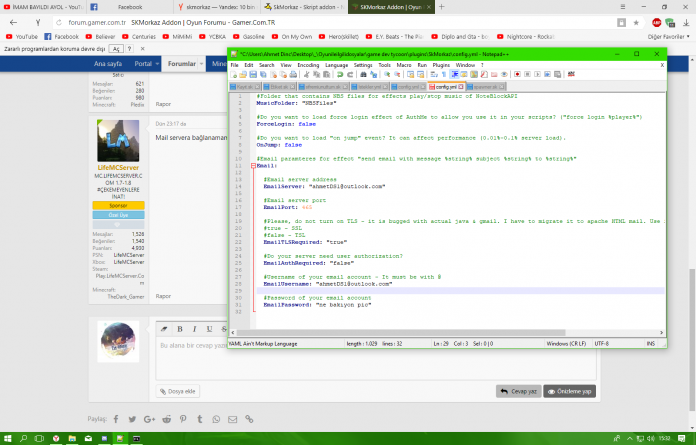The image size is (696, 445).
Task: Click the LifeMCServer avatar thumbnail
Action: [118, 140]
